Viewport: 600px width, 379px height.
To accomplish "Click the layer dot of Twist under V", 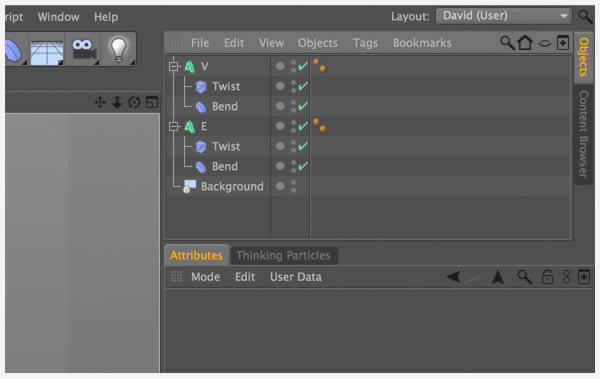I will 280,86.
